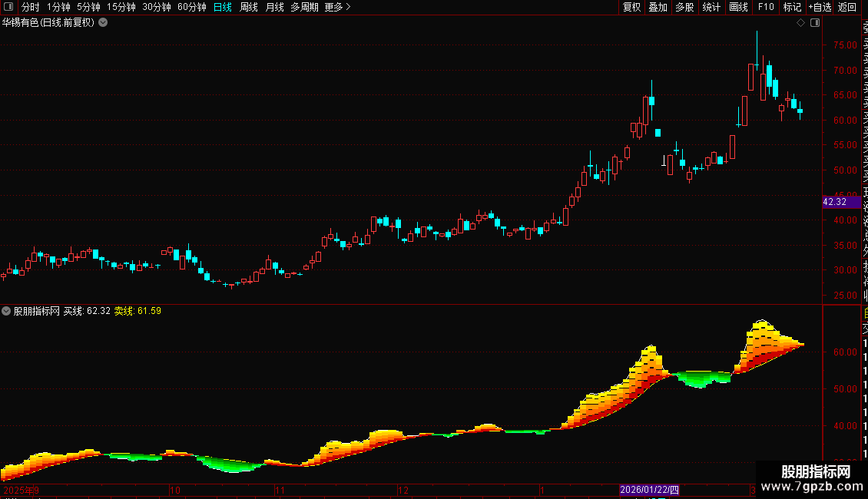
Task: Switch to 月线 monthly tab
Action: (274, 7)
